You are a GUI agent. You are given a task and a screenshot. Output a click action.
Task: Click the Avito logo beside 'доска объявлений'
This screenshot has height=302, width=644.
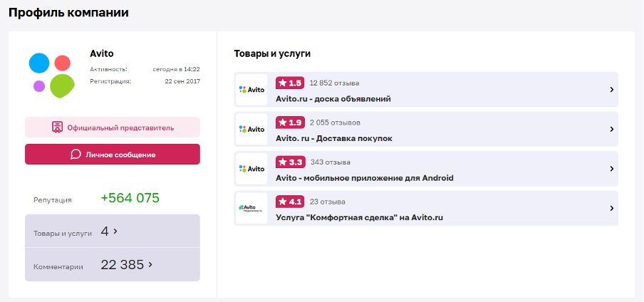click(x=251, y=90)
